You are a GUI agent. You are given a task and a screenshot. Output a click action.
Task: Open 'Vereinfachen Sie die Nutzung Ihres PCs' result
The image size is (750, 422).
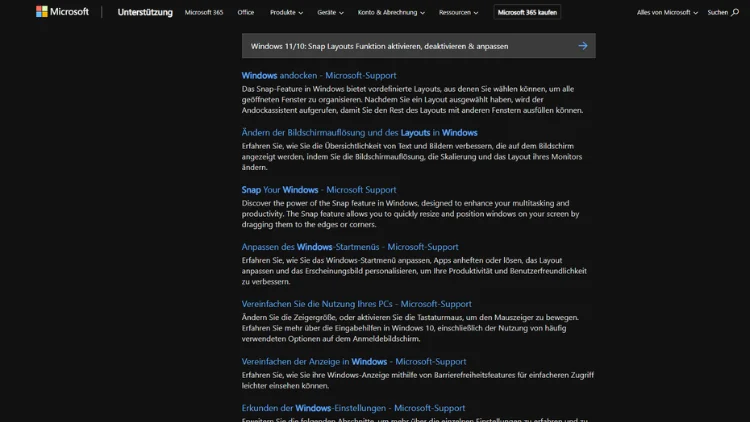click(x=356, y=304)
